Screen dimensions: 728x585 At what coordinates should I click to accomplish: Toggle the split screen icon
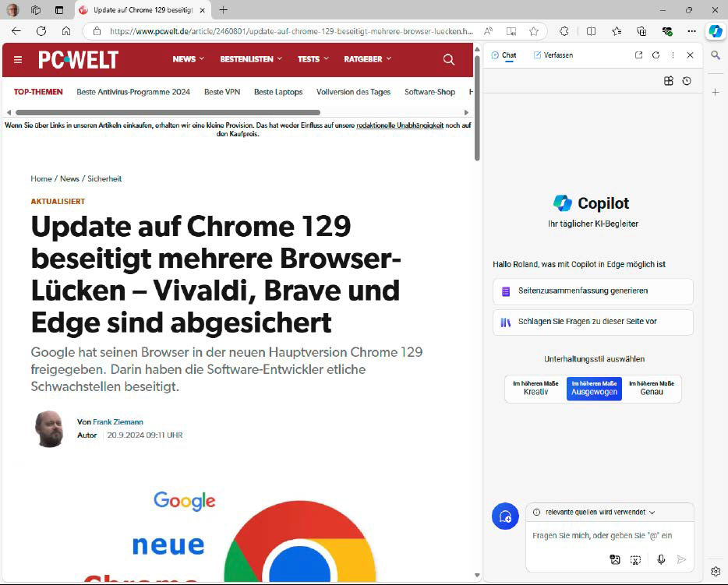coord(591,31)
